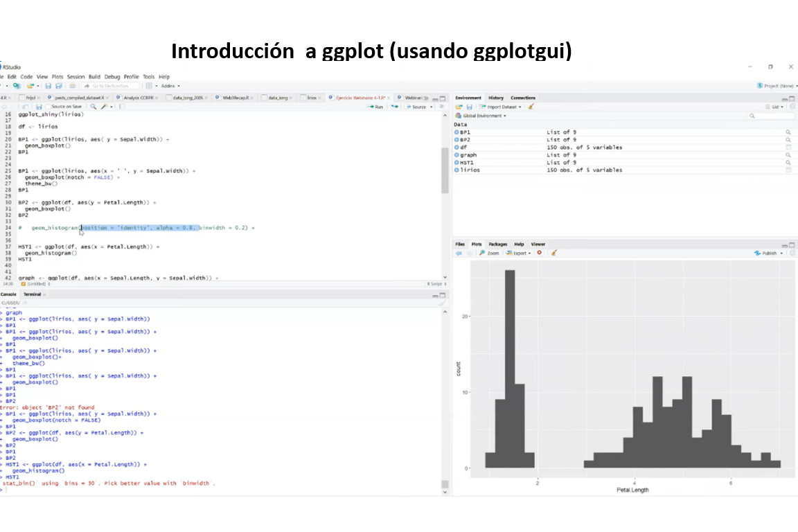This screenshot has height=532, width=798.
Task: Inspect BP1 with its magnifier icon
Action: pyautogui.click(x=788, y=132)
